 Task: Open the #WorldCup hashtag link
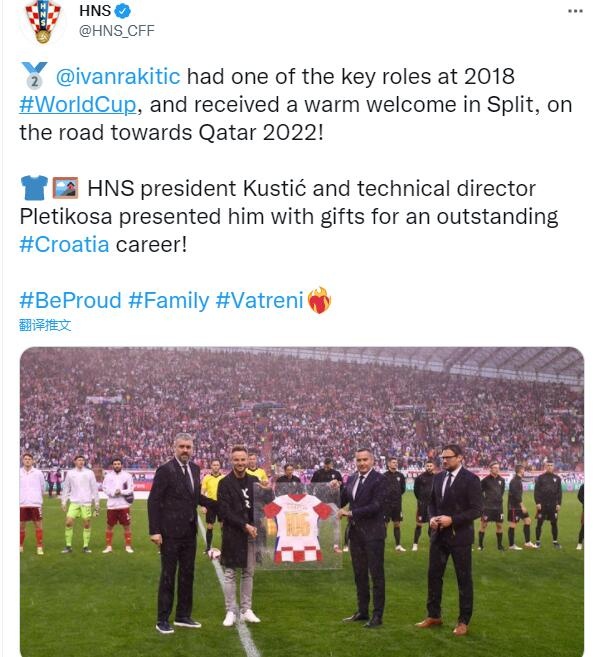coord(78,105)
